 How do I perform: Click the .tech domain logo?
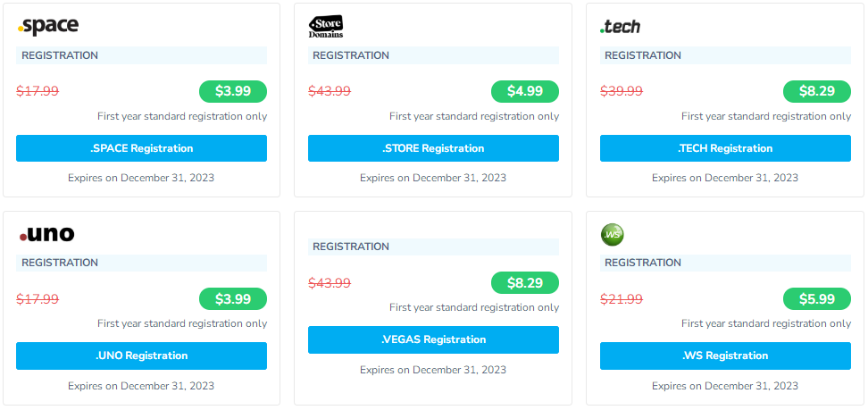pos(620,27)
